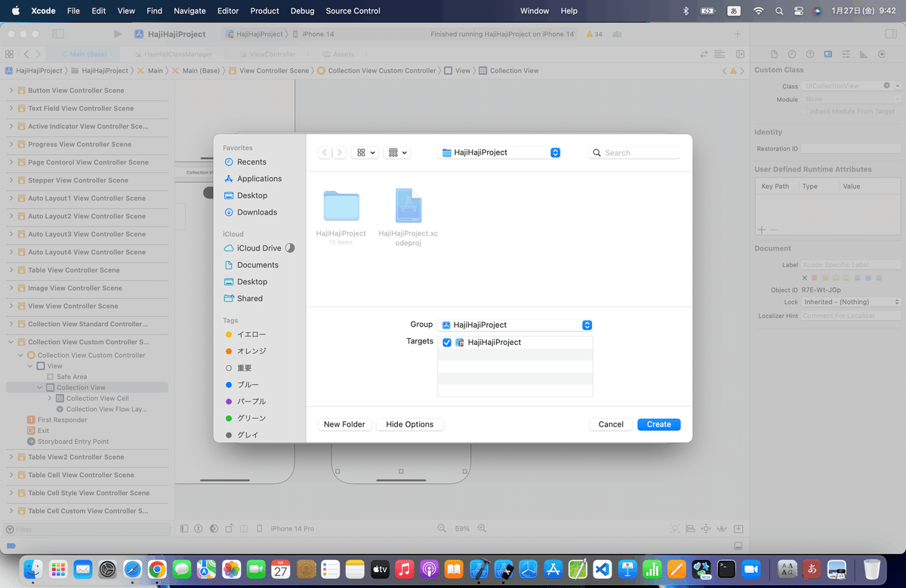Open the Shared location in sidebar
This screenshot has width=906, height=588.
250,298
